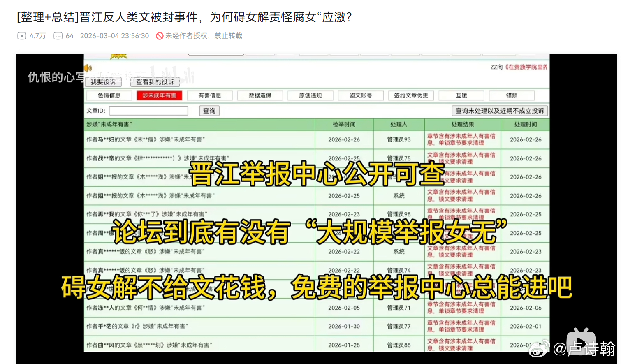Click the row 作者马**妇的文章《末**瘤》
Image resolution: width=621 pixels, height=364 pixels.
[x=317, y=139]
